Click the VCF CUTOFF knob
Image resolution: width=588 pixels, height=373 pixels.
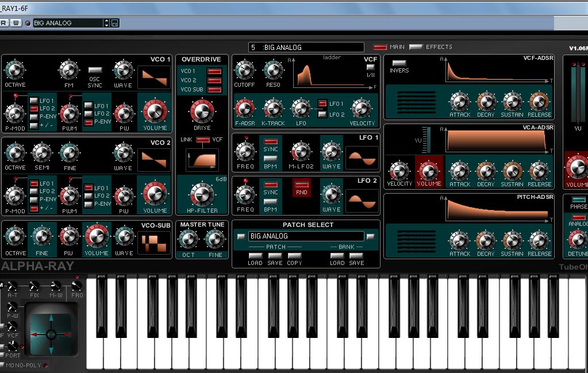pyautogui.click(x=244, y=70)
